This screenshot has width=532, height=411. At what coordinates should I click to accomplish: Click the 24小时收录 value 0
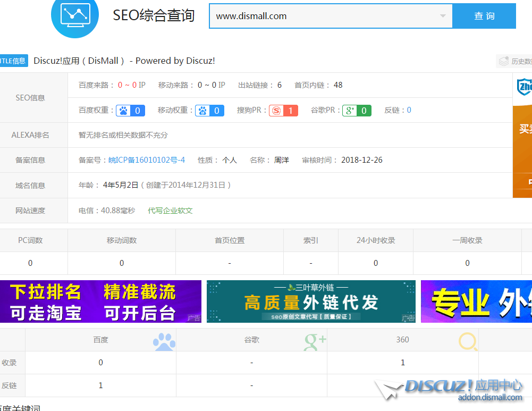pyautogui.click(x=376, y=263)
